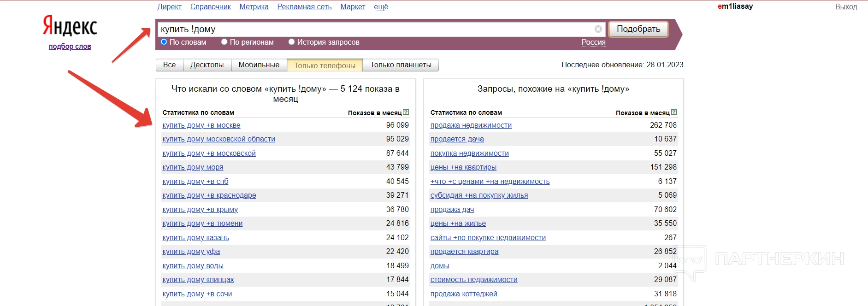This screenshot has height=306, width=868.
Task: Follow the 'подбор слов' link under logo
Action: pyautogui.click(x=70, y=47)
